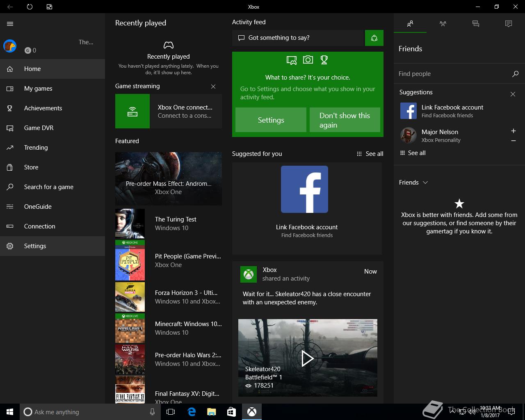
Task: Dismiss the Game streaming section
Action: click(x=213, y=87)
